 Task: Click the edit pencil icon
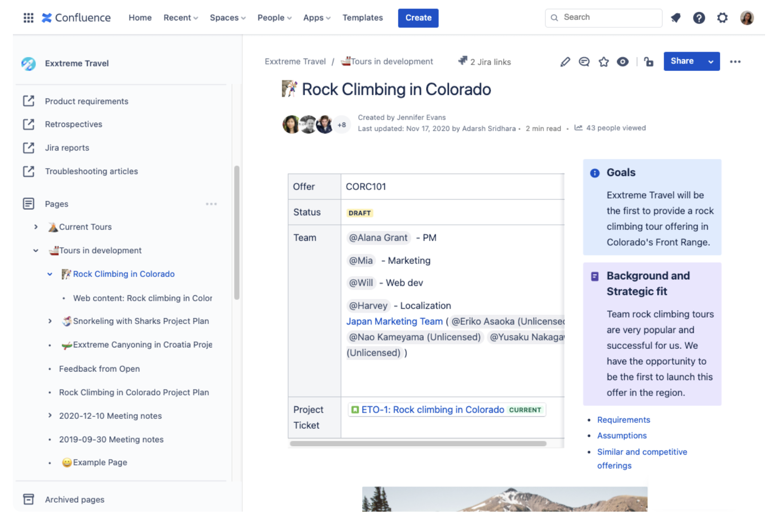(x=565, y=62)
